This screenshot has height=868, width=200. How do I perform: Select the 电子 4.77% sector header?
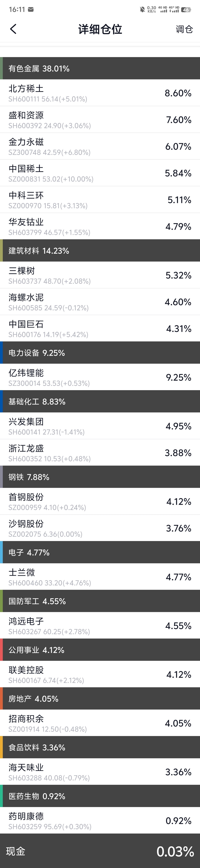tap(100, 552)
